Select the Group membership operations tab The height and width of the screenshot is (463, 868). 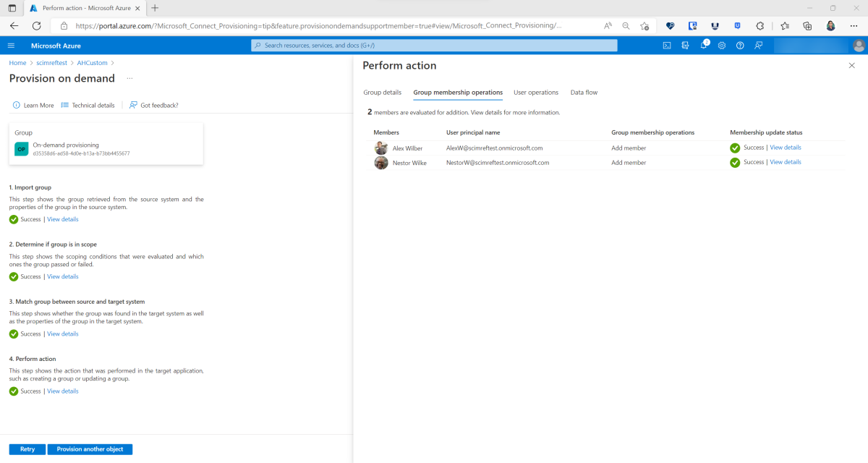[x=458, y=93]
